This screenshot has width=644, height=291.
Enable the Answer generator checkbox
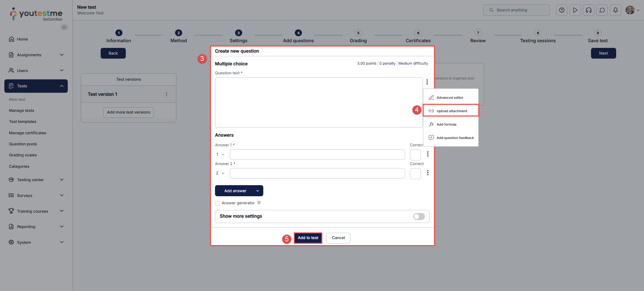[x=217, y=203]
